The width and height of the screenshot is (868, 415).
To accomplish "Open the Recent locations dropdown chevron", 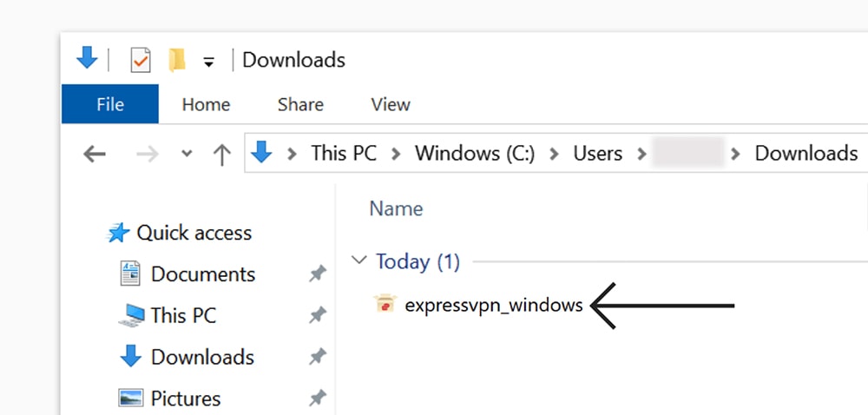I will point(187,154).
